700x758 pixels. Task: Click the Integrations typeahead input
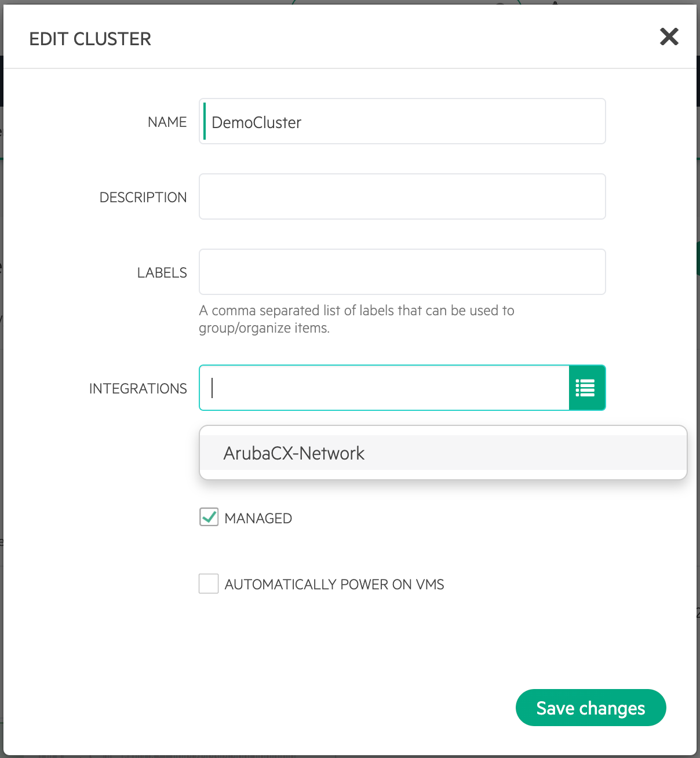(x=384, y=388)
